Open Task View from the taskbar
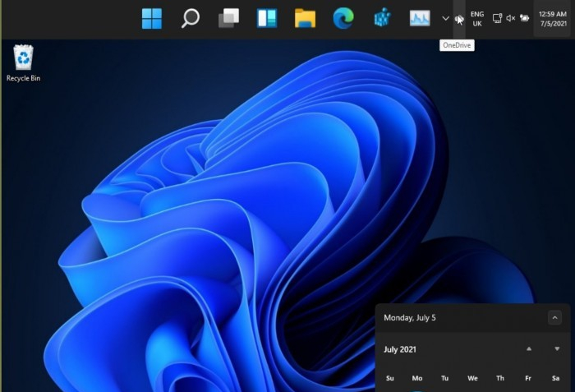Screen dimensions: 575x392 click(228, 18)
